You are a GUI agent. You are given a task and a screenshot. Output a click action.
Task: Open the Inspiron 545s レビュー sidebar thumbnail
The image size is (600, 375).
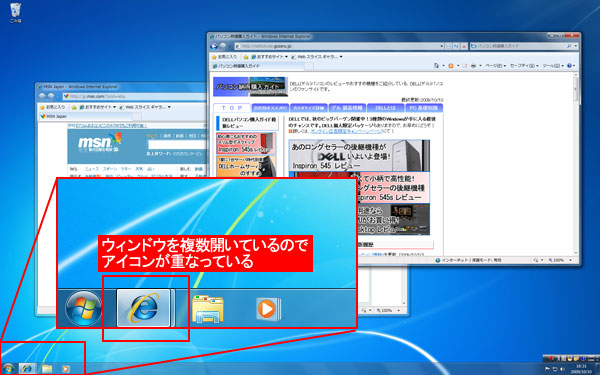(x=246, y=143)
